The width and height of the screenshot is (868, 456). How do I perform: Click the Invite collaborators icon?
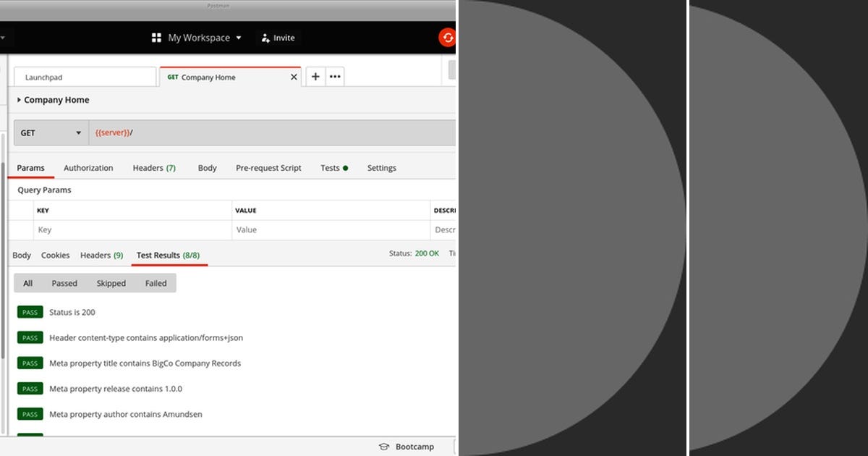(x=265, y=38)
